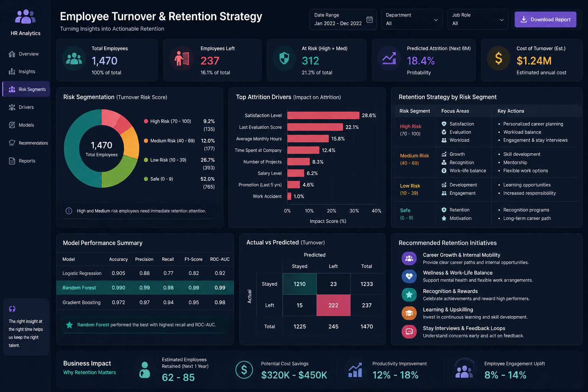The width and height of the screenshot is (588, 392).
Task: Go to Drivers section
Action: (26, 107)
